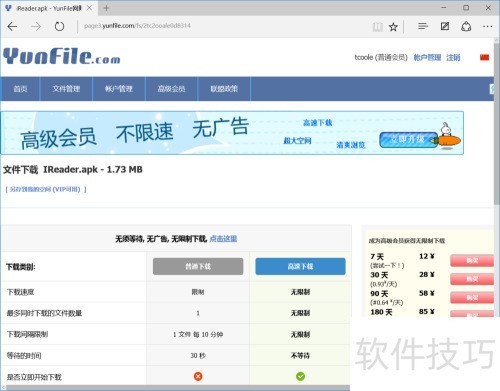Open 高级会员 in the navigation bar
500x391 pixels.
point(171,89)
